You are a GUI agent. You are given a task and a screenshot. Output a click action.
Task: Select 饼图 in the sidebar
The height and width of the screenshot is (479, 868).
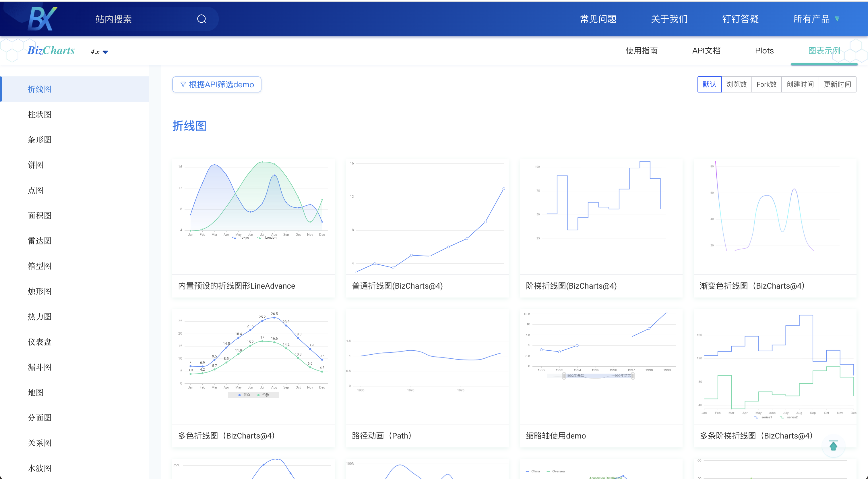tap(74, 165)
